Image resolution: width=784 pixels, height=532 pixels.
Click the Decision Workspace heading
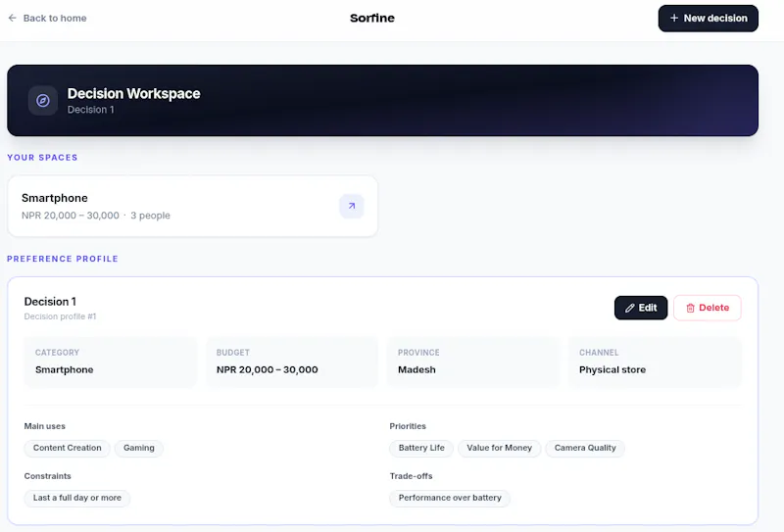(x=133, y=93)
